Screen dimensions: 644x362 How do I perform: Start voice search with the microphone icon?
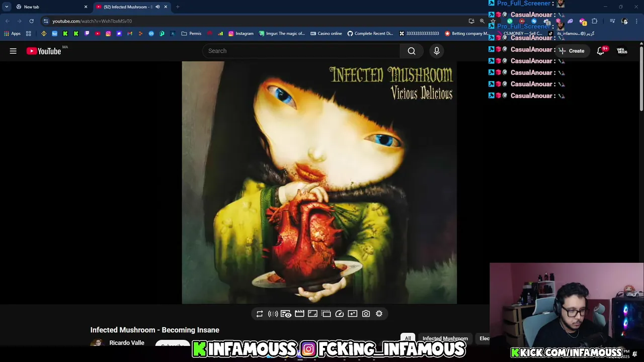tap(437, 51)
